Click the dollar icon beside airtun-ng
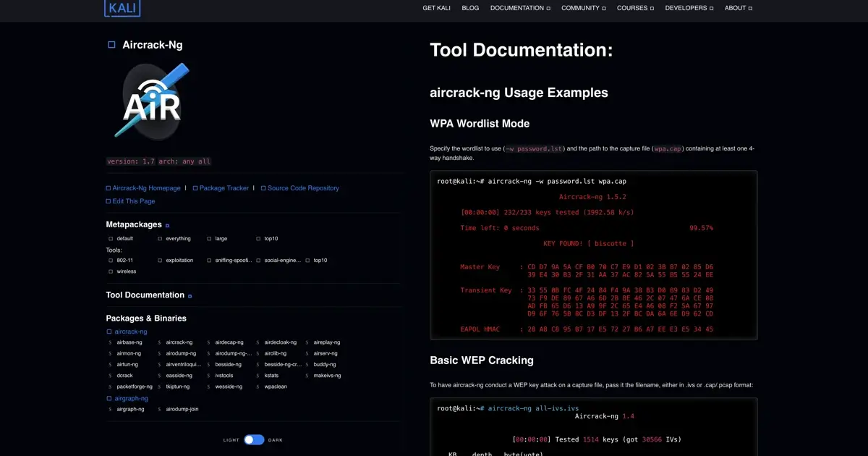Image resolution: width=868 pixels, height=456 pixels. coord(111,365)
